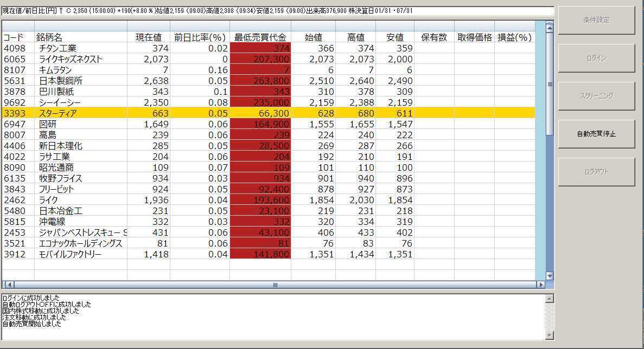Viewport: 644px width, 349px height.
Task: Click the 自動売買開始しました log line
Action: (31, 324)
